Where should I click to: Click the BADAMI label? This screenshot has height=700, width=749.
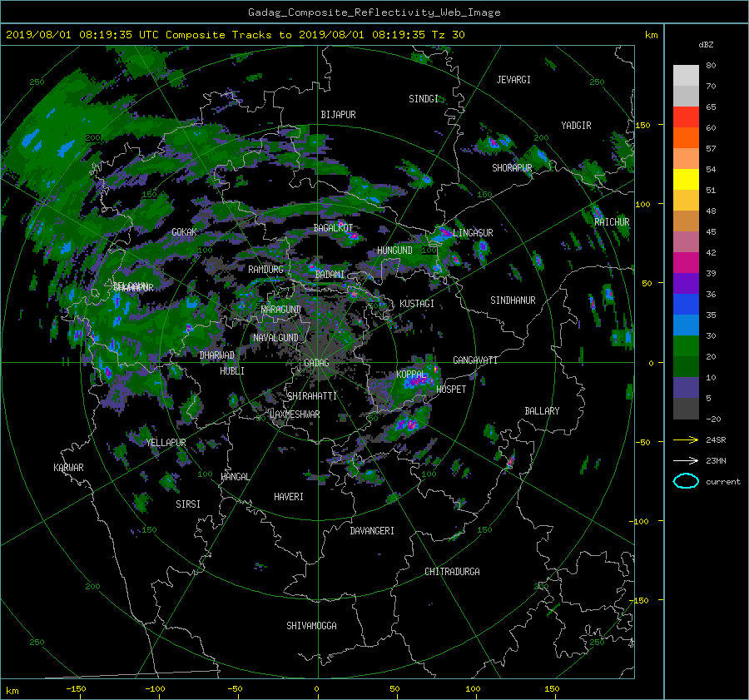point(330,275)
